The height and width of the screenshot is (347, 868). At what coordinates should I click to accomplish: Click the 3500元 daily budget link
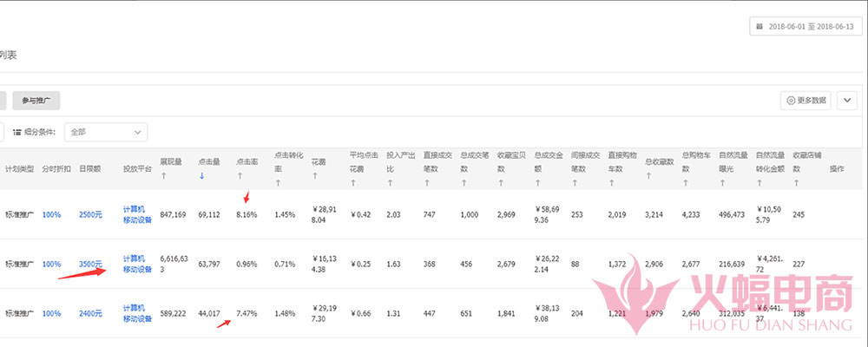[90, 264]
